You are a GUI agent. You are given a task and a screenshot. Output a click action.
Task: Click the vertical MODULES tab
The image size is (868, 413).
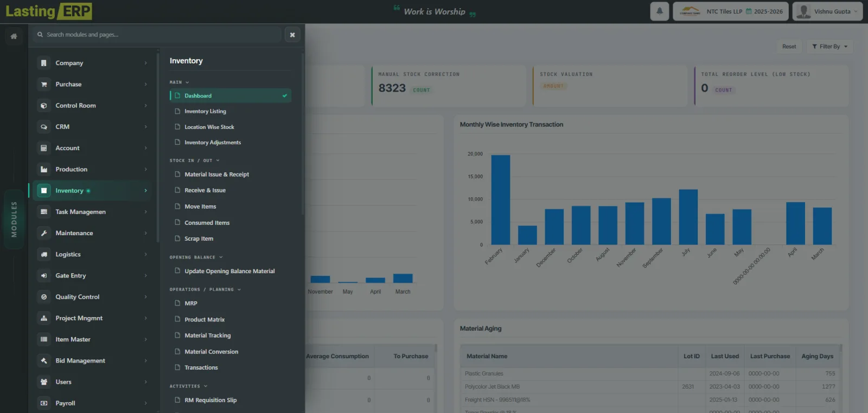click(14, 219)
